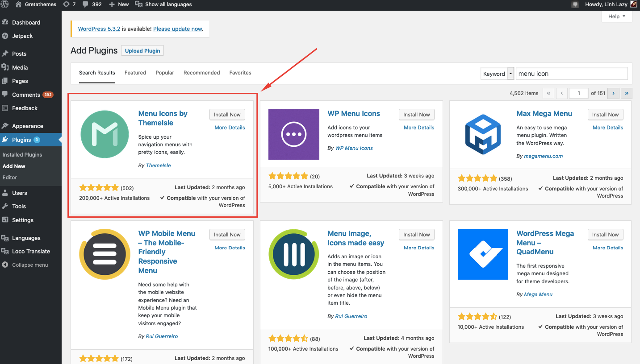Jump to last page of results

[627, 93]
